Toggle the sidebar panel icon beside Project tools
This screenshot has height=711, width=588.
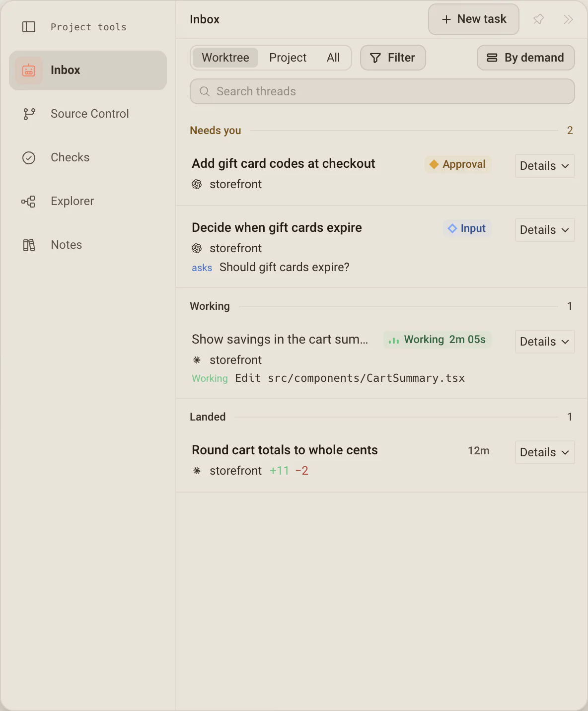29,27
